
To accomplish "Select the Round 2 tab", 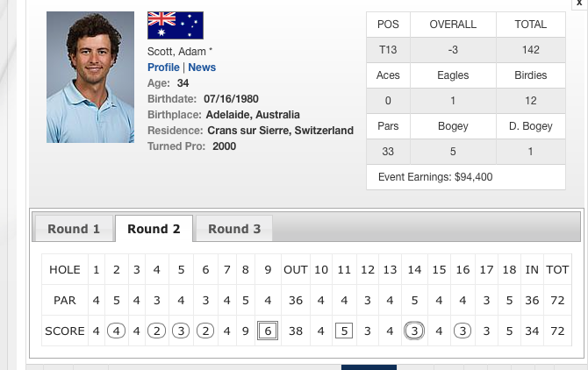I will point(154,229).
